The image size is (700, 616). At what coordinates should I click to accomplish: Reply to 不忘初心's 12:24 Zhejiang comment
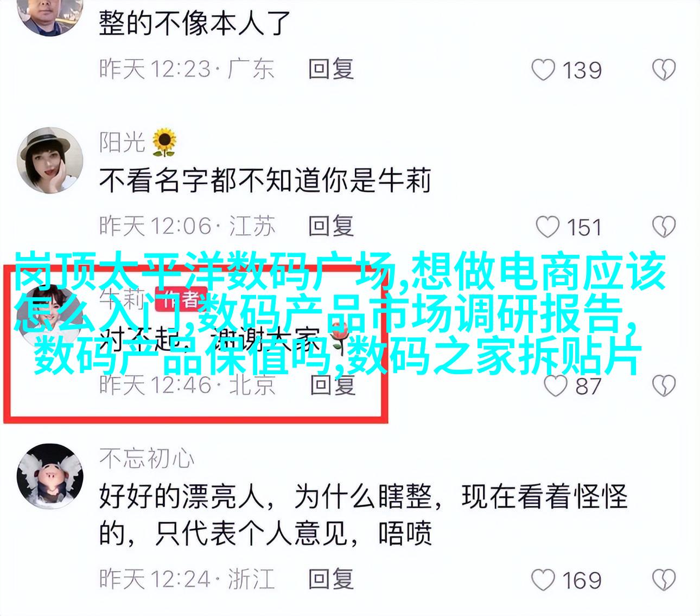coord(331,579)
